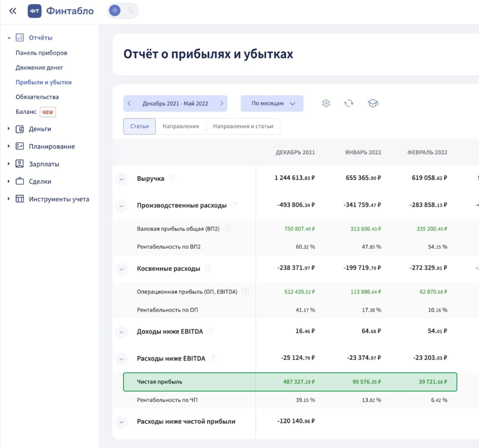Show help for Косвенные расходы

click(x=208, y=268)
